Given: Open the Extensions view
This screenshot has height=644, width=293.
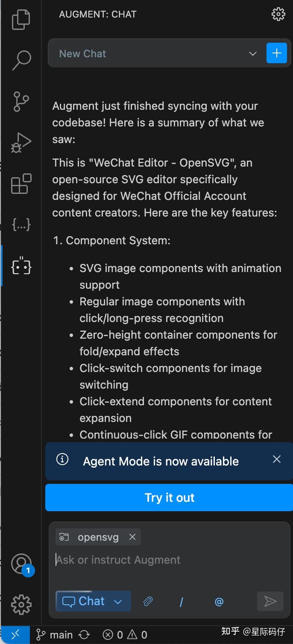Looking at the screenshot, I should (21, 184).
